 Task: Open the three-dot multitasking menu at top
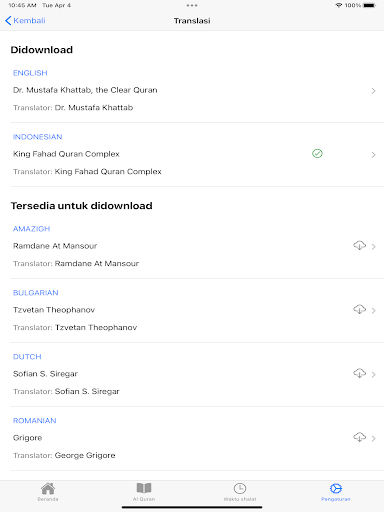point(192,5)
